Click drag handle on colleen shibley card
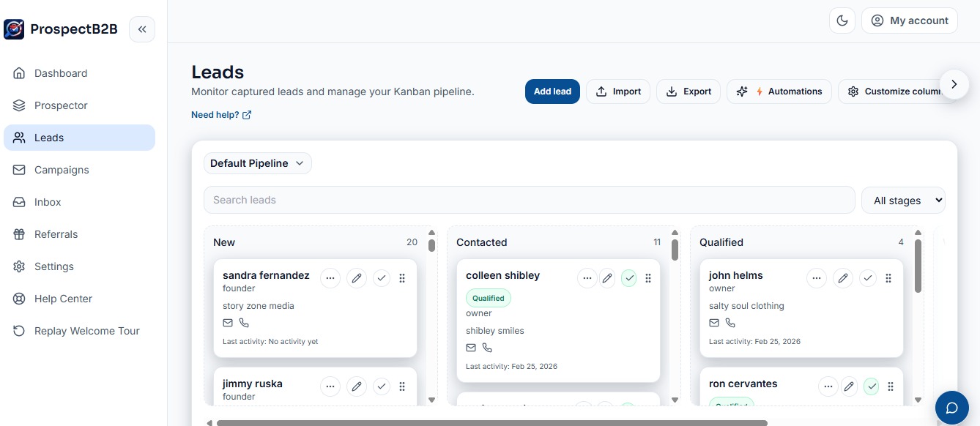This screenshot has height=426, width=980. coord(648,278)
